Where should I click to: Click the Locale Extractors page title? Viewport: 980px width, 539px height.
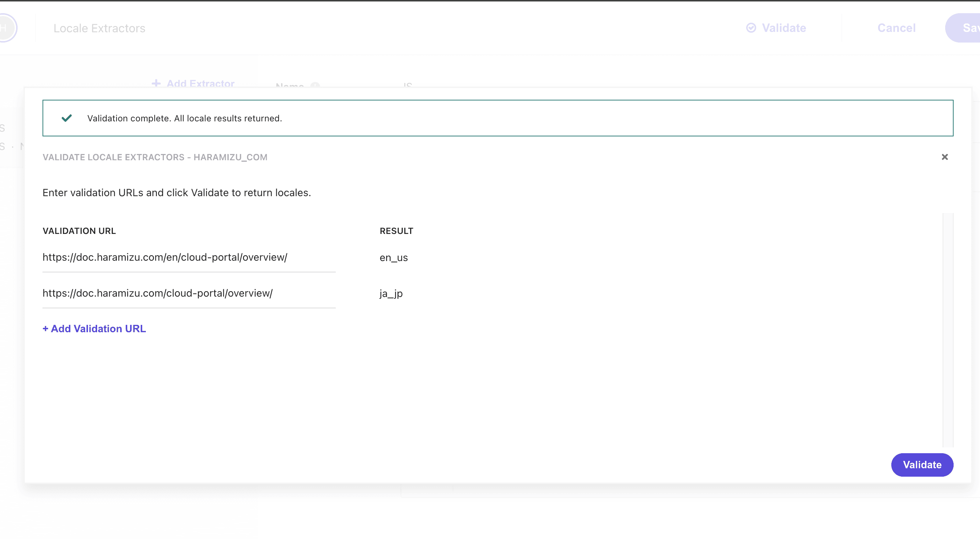[x=99, y=28]
